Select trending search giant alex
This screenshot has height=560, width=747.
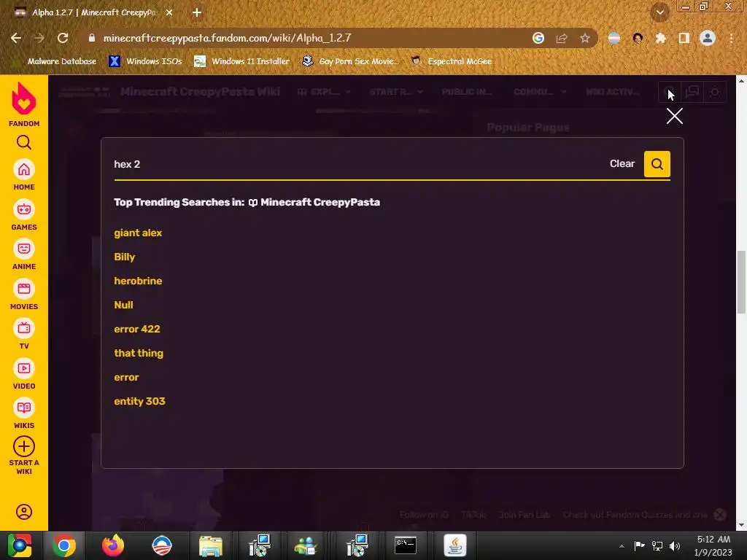(x=138, y=233)
